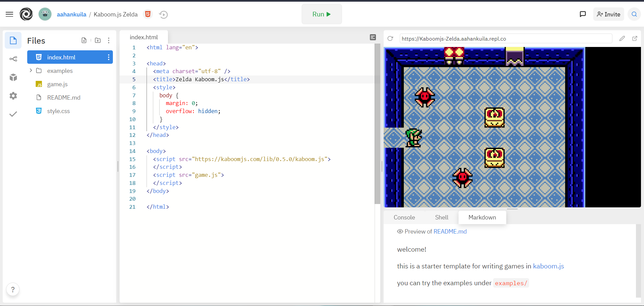The width and height of the screenshot is (644, 306).
Task: Click the green Link character in game
Action: [x=414, y=138]
